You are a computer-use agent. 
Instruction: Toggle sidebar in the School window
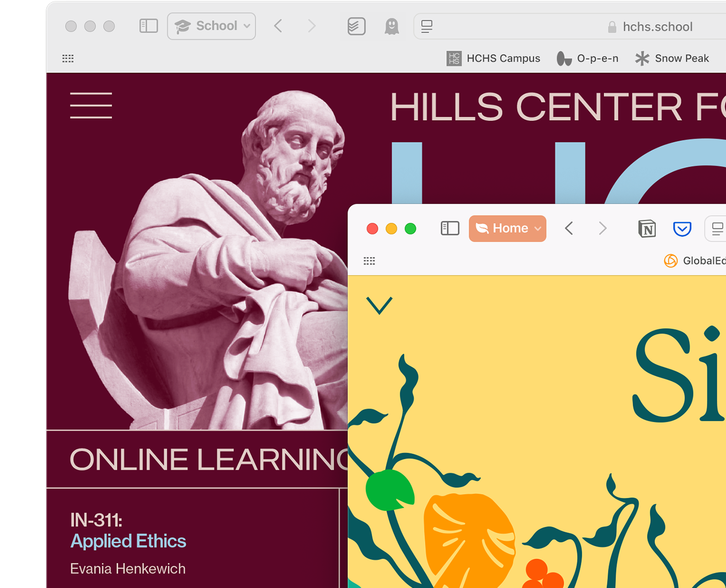[148, 26]
